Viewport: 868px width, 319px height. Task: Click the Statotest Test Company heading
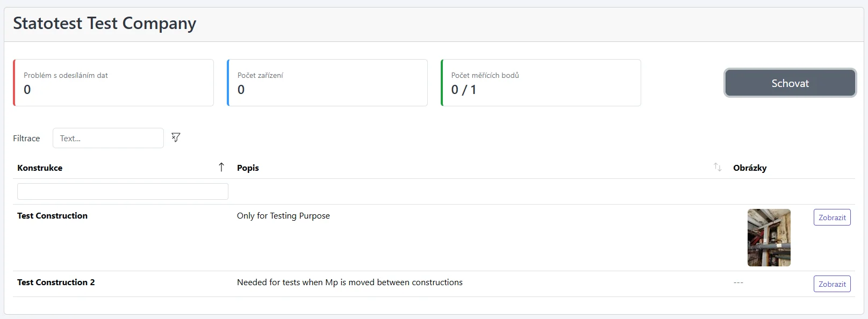point(105,24)
